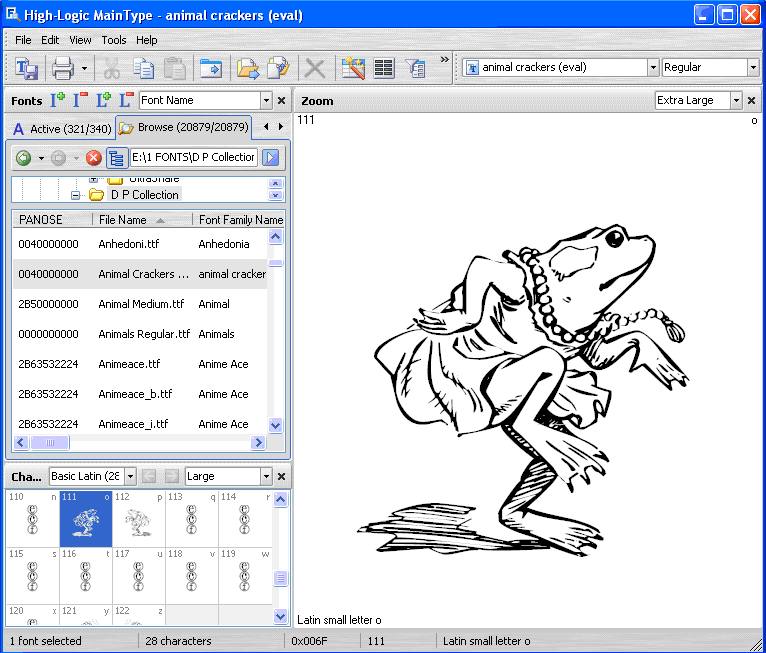The image size is (766, 653).
Task: Open the Print button's dropdown arrow
Action: (84, 68)
